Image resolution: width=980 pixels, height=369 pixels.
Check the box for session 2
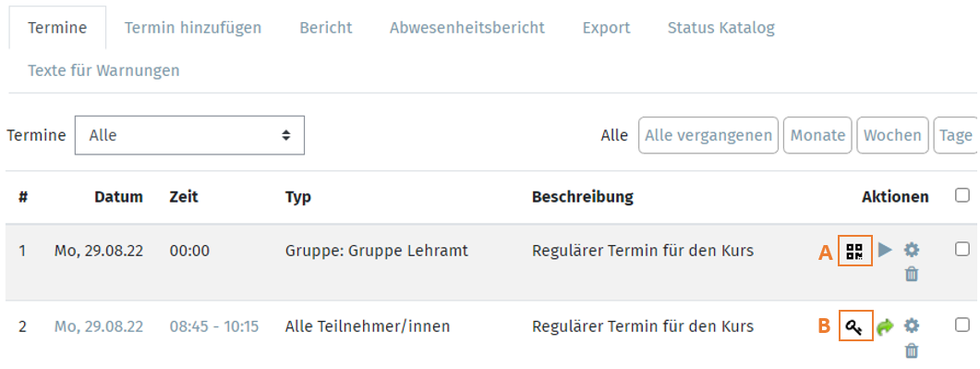click(x=962, y=324)
